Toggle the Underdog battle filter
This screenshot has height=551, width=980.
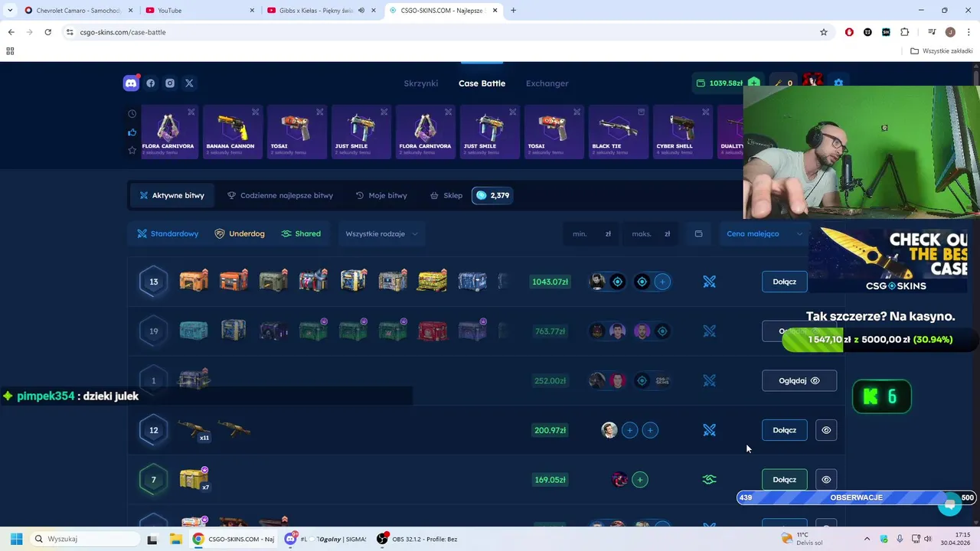pyautogui.click(x=240, y=233)
